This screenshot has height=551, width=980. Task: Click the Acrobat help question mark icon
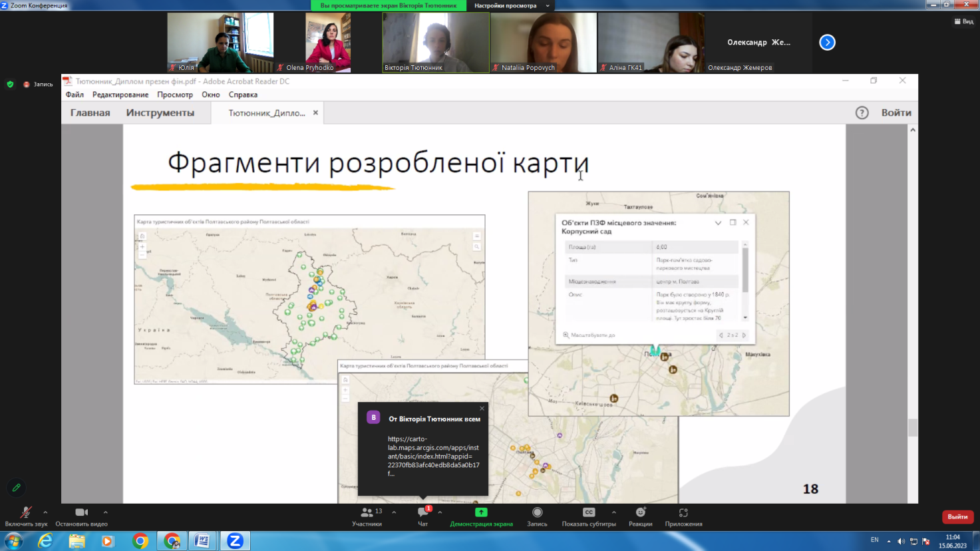click(862, 113)
